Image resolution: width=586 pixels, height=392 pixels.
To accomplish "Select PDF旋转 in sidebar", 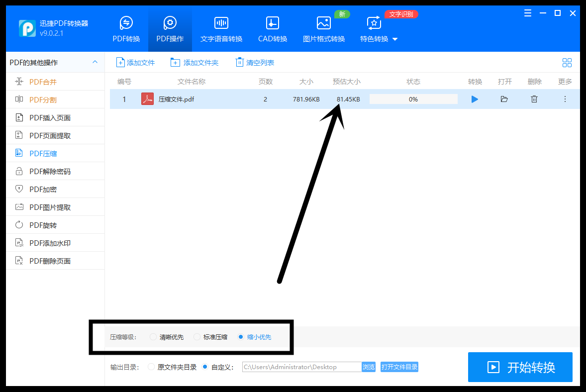I will click(x=55, y=225).
